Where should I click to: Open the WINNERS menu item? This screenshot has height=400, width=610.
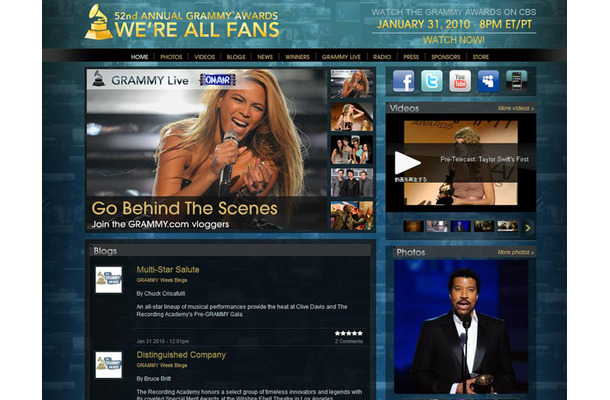pyautogui.click(x=297, y=57)
